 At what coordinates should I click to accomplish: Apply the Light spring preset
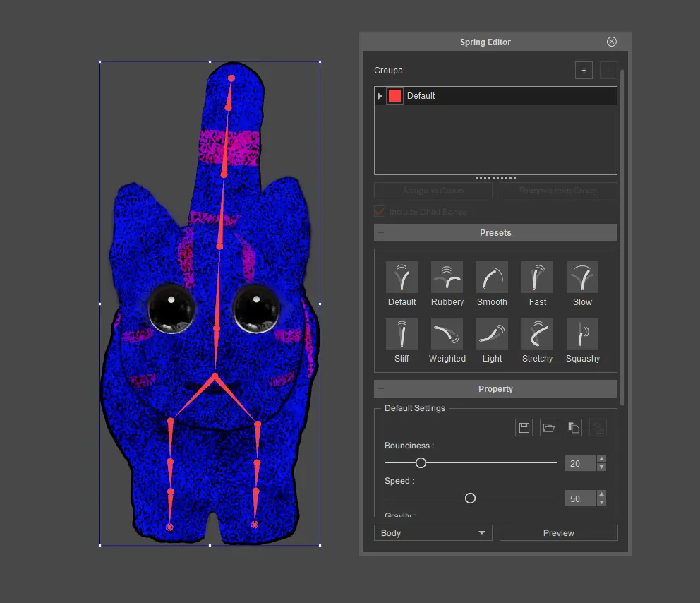(x=492, y=333)
